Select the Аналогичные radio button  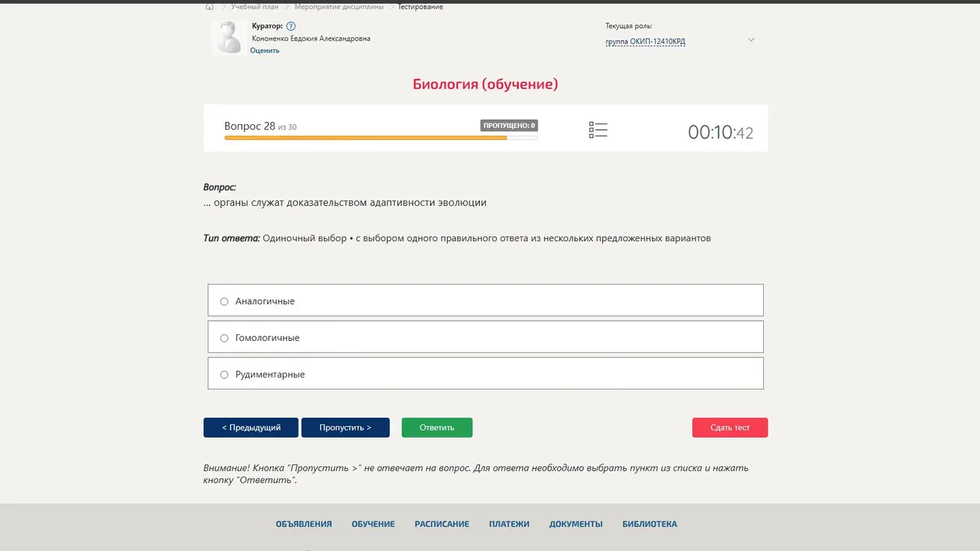(224, 301)
